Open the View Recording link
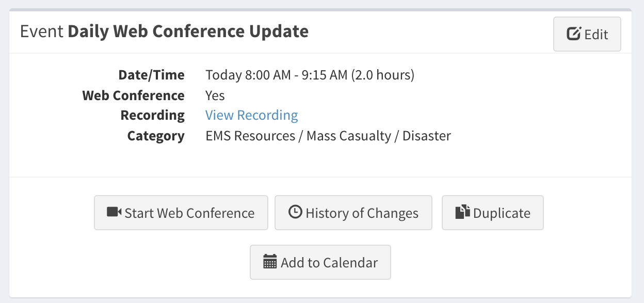Image resolution: width=644 pixels, height=303 pixels. (252, 115)
